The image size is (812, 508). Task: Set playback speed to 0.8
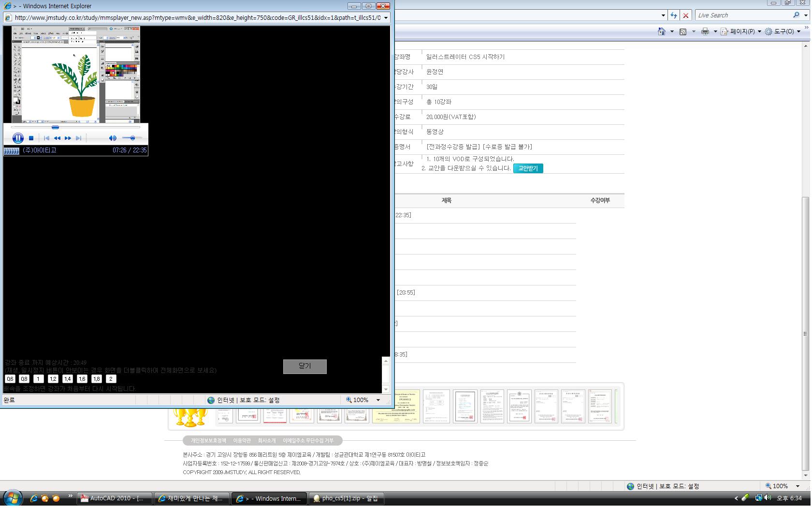pyautogui.click(x=24, y=379)
